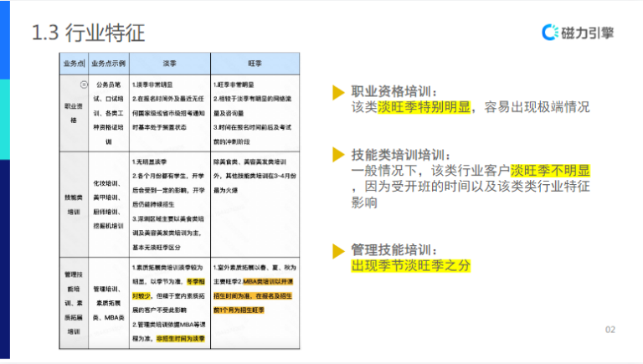
Task: Select the heading 管理技能培训:
Action: pos(394,249)
